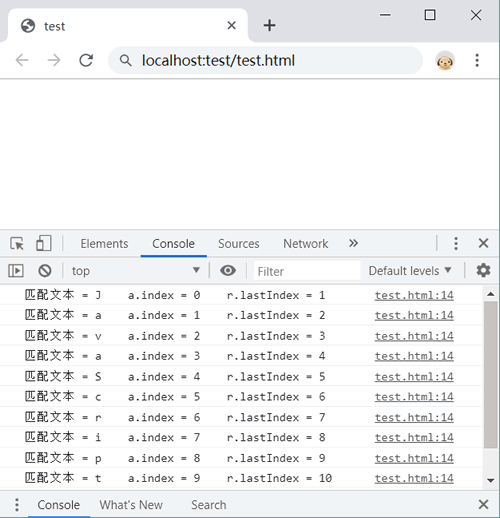Screen dimensions: 500x518
Task: Open the Default levels dropdown
Action: click(410, 271)
